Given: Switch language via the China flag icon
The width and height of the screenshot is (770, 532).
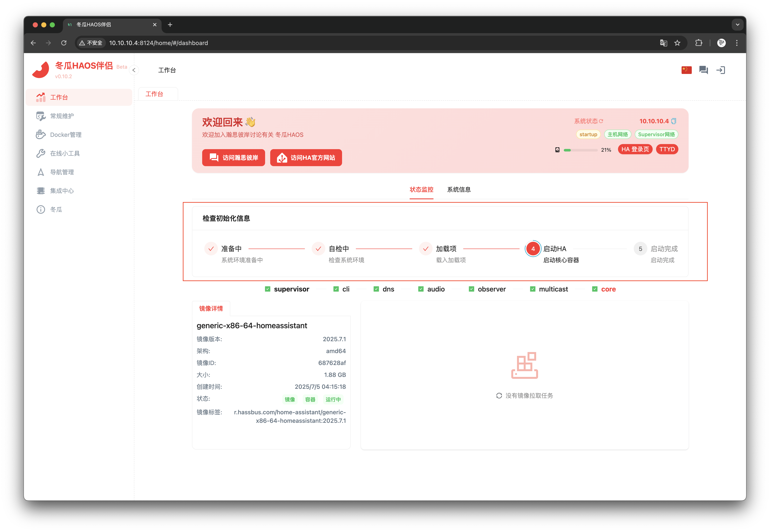Looking at the screenshot, I should [686, 70].
